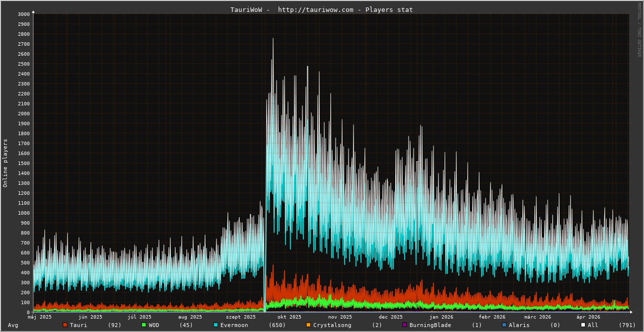The image size is (644, 332).
Task: Click the Crystalsong legend text label
Action: (x=332, y=325)
